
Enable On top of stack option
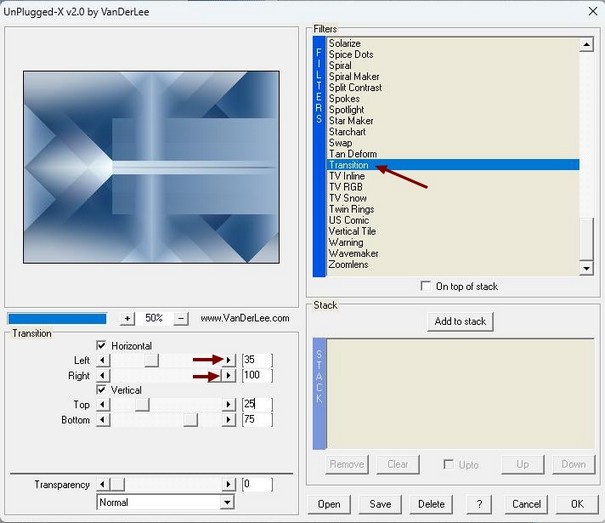tap(427, 286)
